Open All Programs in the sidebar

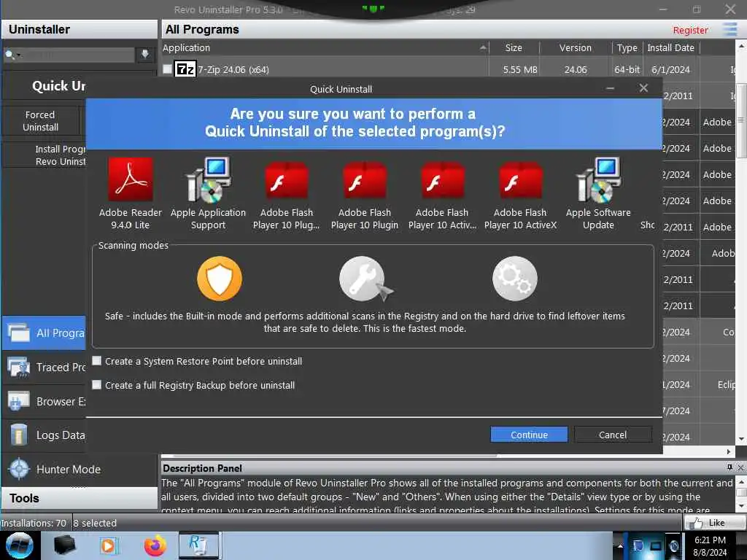tap(44, 332)
